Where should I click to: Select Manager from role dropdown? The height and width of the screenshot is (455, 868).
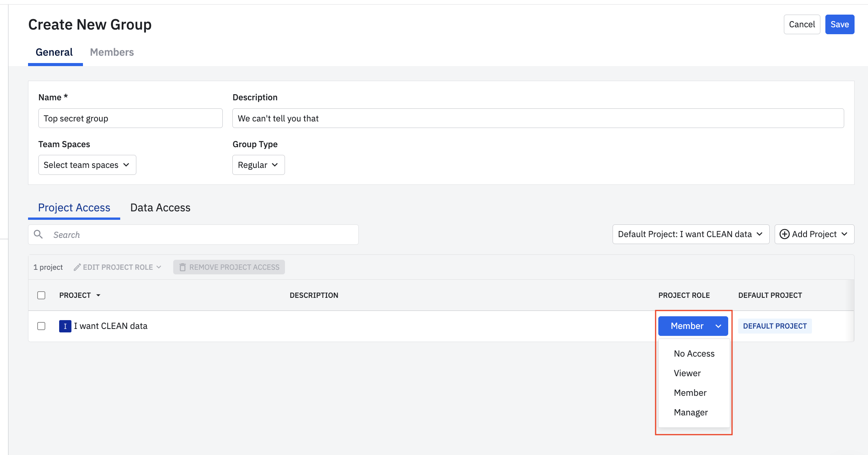pos(691,412)
